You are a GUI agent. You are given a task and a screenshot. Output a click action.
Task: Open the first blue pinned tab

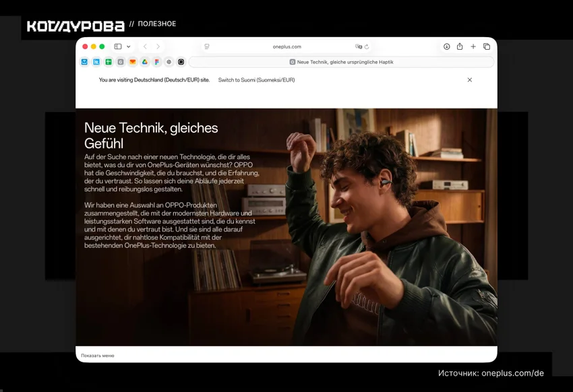[84, 62]
